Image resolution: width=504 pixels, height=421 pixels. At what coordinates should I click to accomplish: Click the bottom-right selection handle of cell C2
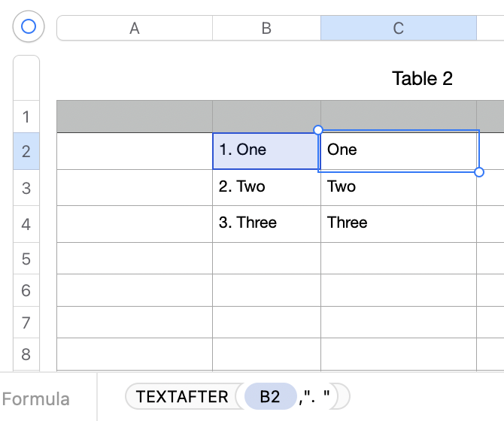point(479,172)
